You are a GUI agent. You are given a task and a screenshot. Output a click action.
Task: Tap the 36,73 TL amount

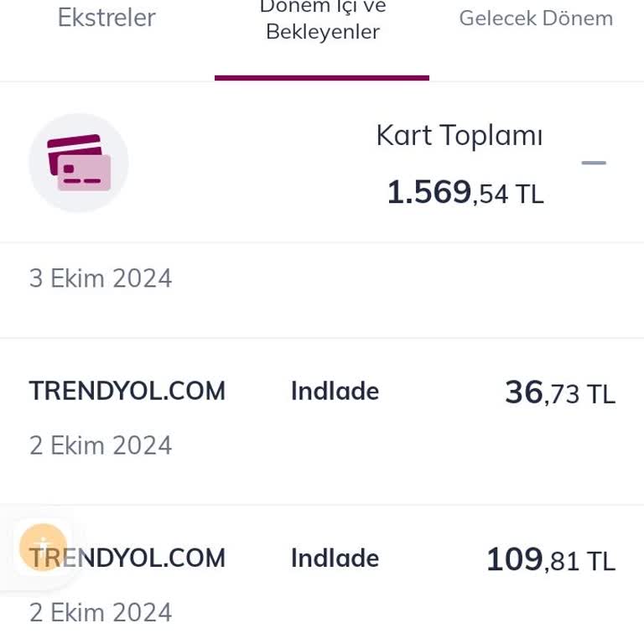click(559, 392)
